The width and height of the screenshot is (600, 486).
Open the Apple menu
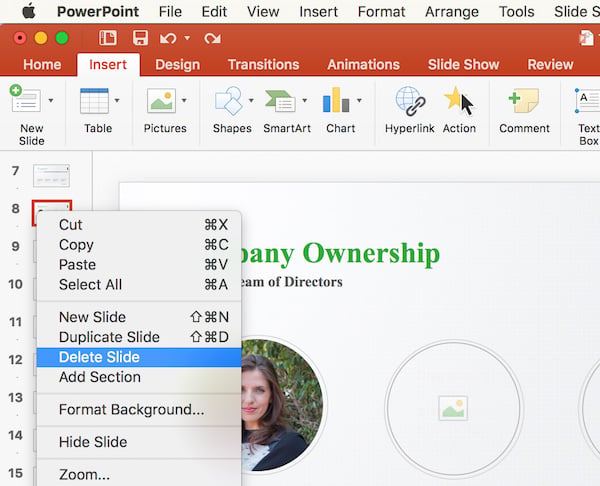29,11
